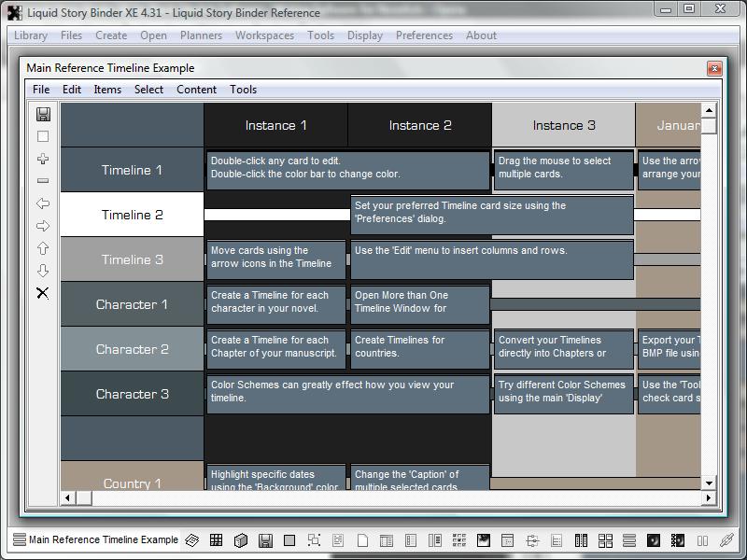Click the vertical scrollbar down arrow
The width and height of the screenshot is (747, 560).
pyautogui.click(x=709, y=483)
